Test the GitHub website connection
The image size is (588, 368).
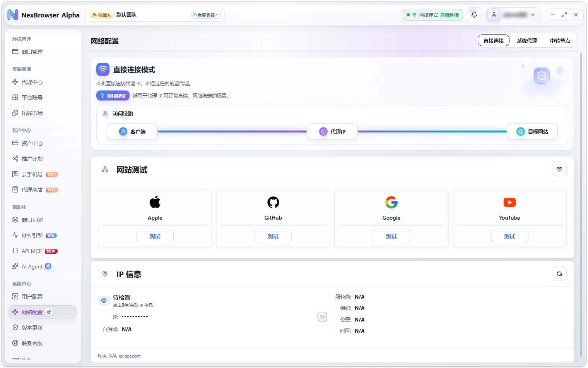tap(273, 236)
